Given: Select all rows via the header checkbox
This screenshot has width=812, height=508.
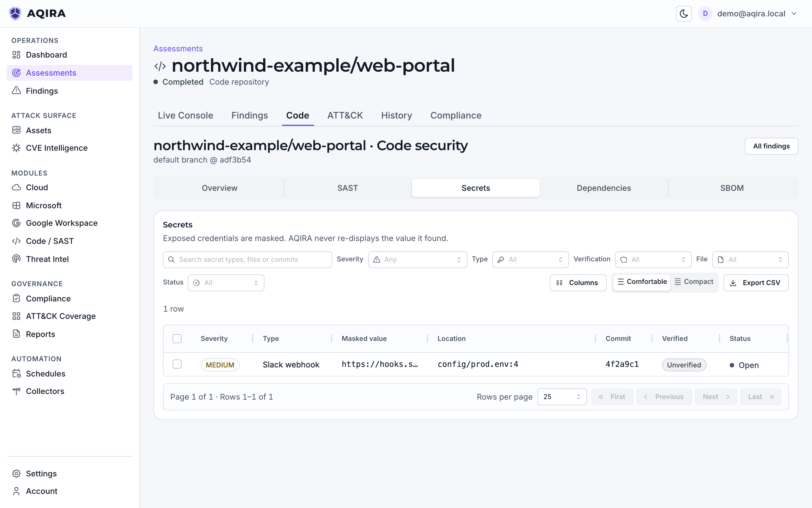Looking at the screenshot, I should click(x=177, y=338).
